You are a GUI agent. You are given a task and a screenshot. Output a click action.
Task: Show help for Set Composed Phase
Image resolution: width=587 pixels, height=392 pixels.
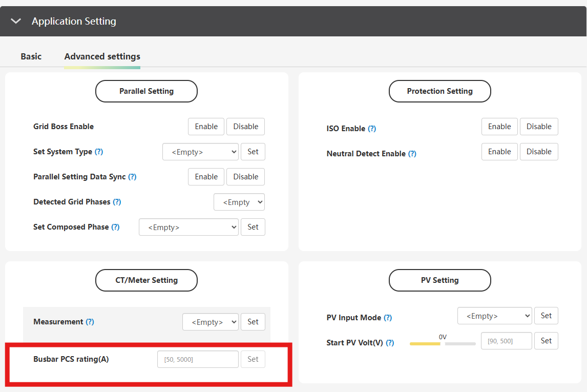tap(115, 227)
